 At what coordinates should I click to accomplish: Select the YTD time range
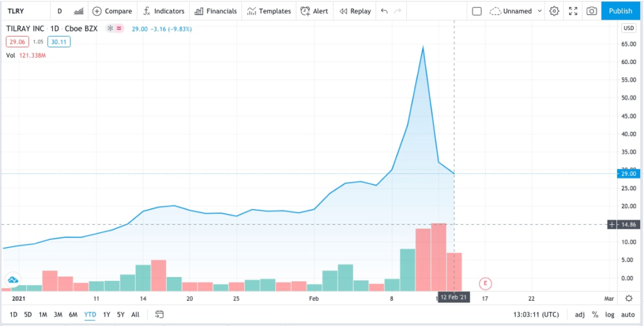(x=90, y=315)
